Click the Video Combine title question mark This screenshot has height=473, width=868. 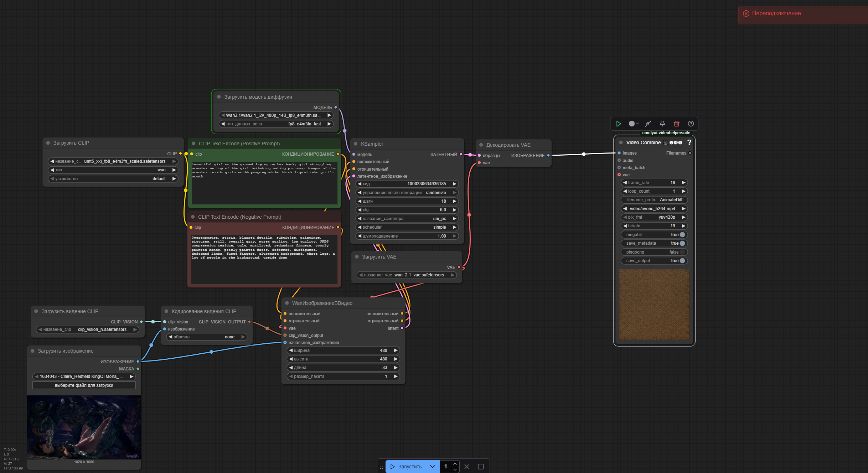click(689, 142)
